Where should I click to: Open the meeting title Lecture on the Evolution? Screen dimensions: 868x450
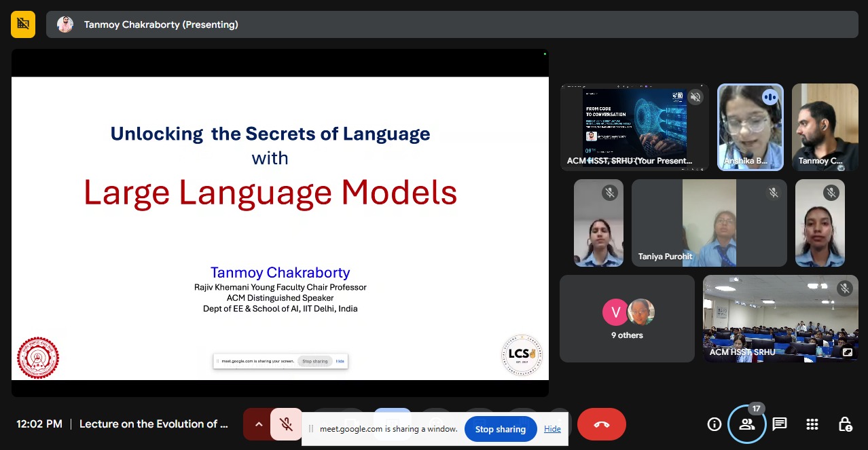tap(153, 424)
